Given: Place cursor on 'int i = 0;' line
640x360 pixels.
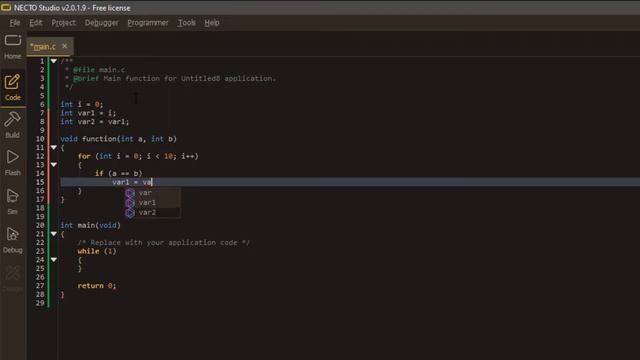Looking at the screenshot, I should pos(82,104).
